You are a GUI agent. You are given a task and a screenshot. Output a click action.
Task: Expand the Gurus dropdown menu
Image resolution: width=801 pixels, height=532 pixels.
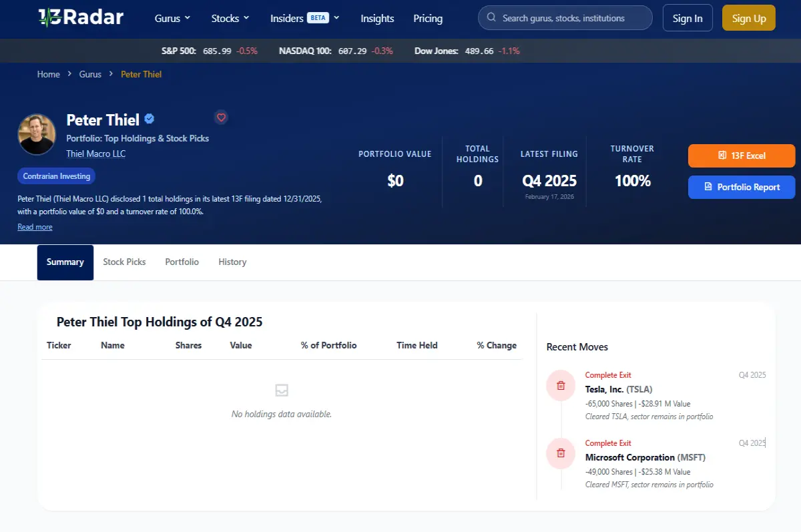(172, 18)
